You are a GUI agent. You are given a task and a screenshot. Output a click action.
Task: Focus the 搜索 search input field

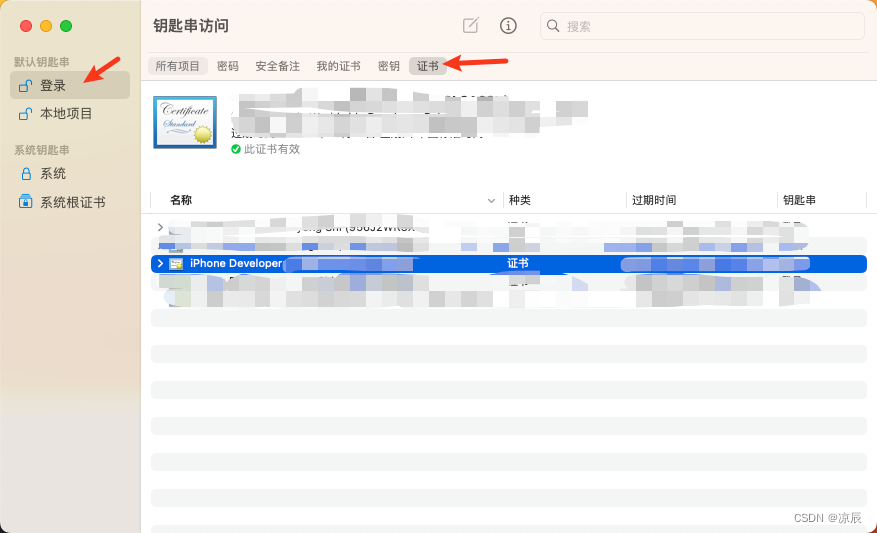coord(702,26)
